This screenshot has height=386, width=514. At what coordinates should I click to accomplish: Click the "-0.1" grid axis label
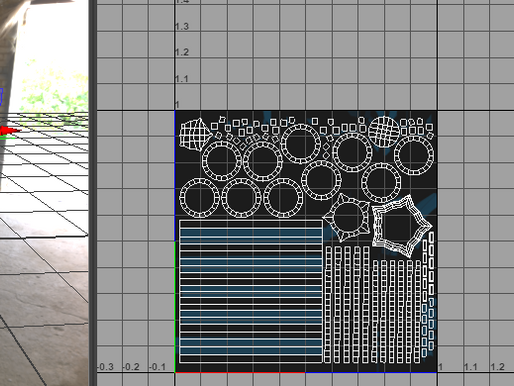tap(158, 367)
